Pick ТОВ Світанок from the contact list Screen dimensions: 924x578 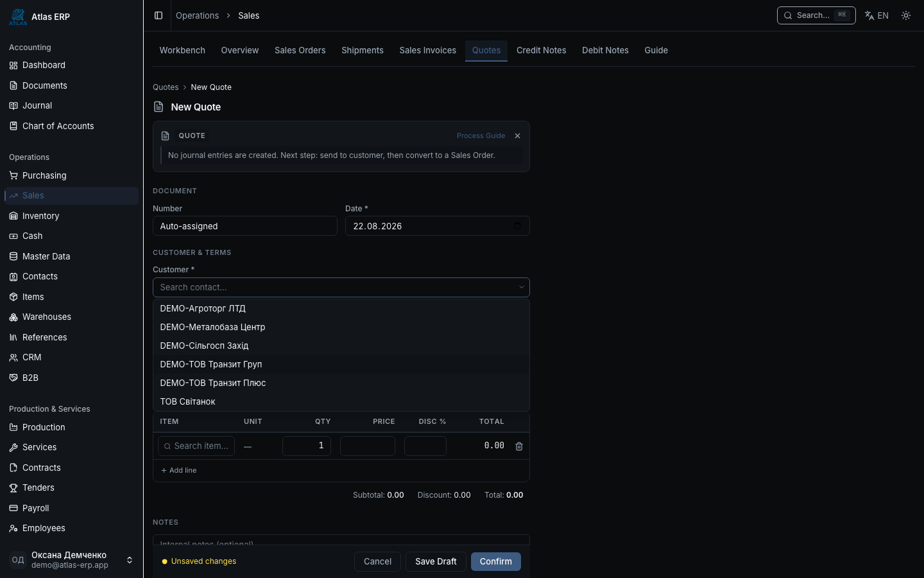[341, 402]
